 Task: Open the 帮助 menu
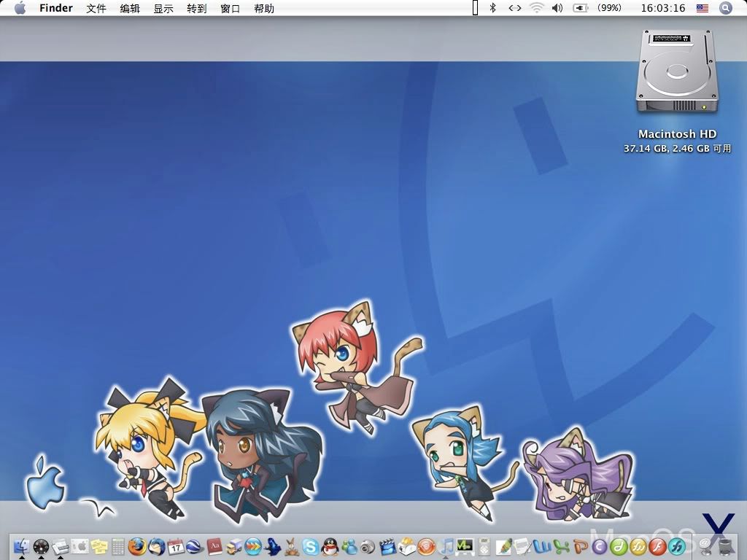[x=264, y=8]
